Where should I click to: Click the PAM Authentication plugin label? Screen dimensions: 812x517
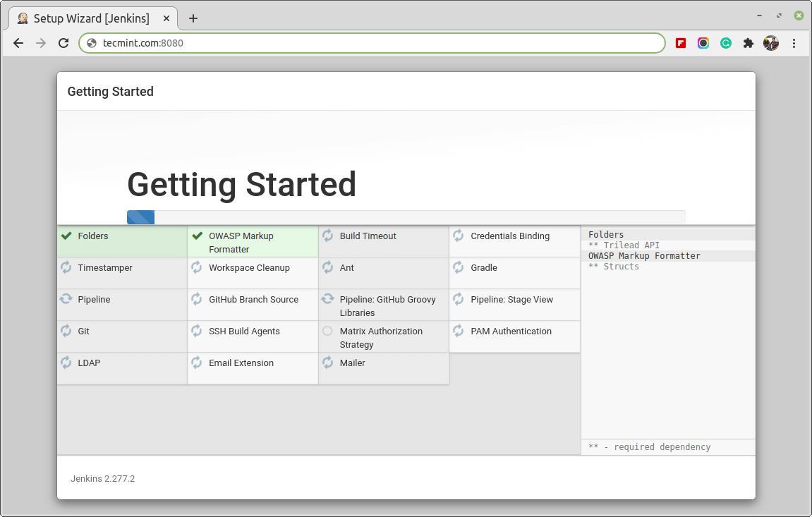(511, 332)
